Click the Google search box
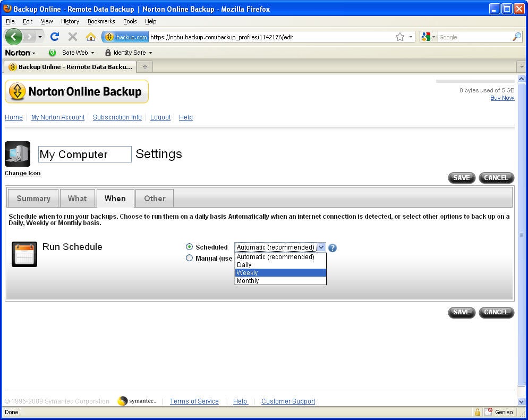This screenshot has width=528, height=420. click(475, 37)
